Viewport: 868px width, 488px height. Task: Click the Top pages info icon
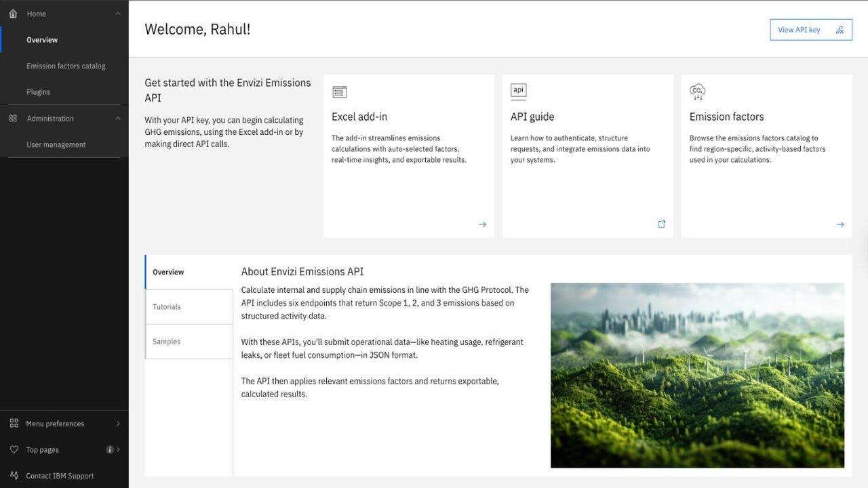[x=109, y=450]
